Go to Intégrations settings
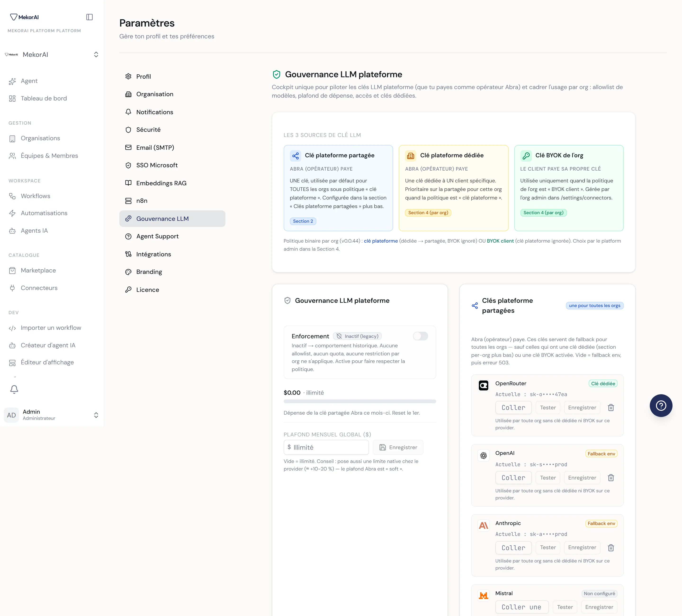This screenshot has height=616, width=682. click(172, 254)
